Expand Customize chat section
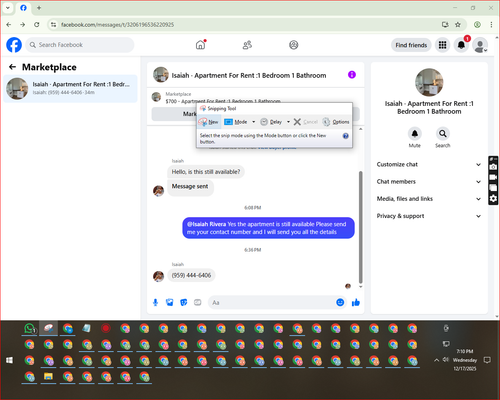 click(429, 164)
